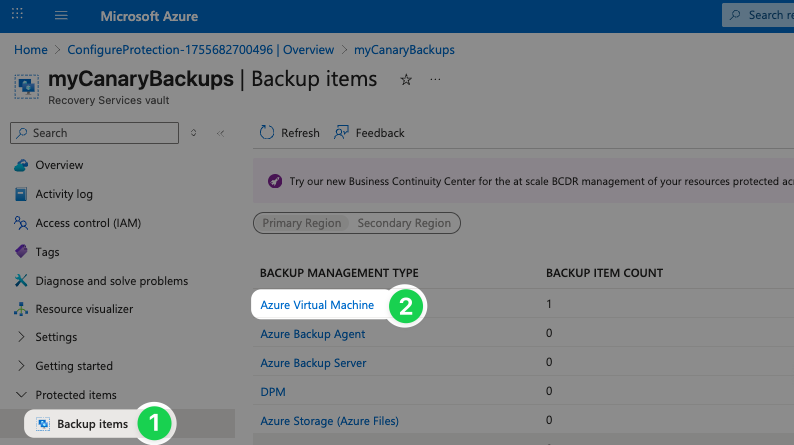Select Protected items sidebar label

(x=76, y=395)
